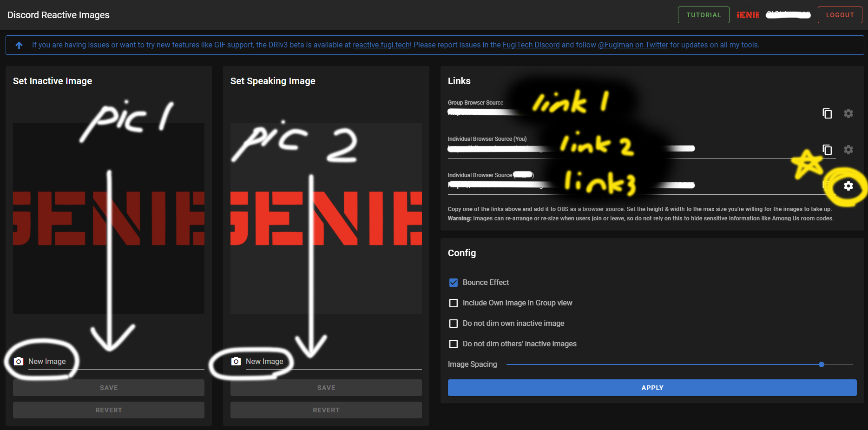Toggle the Bounce Effect checkbox
The width and height of the screenshot is (868, 430).
click(454, 283)
